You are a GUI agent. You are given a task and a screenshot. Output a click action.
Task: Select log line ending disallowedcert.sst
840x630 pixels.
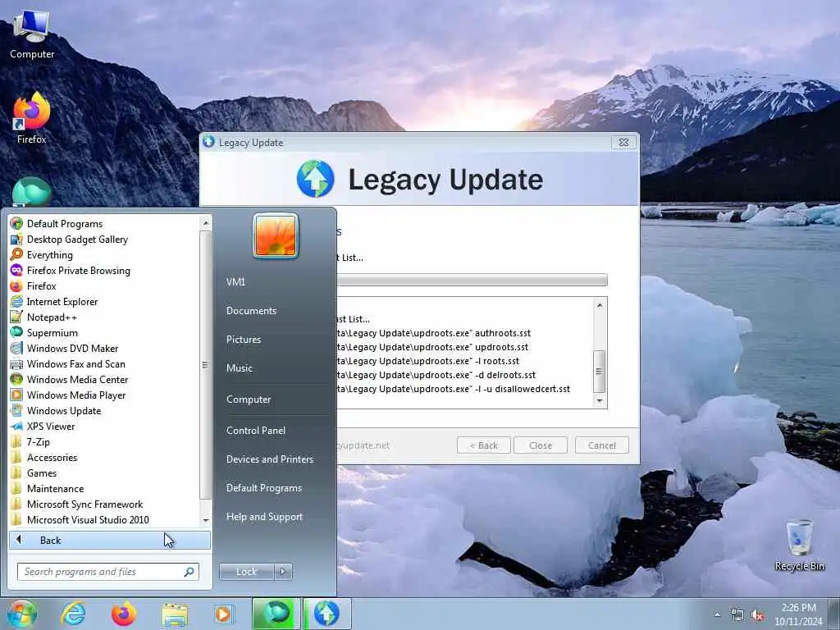(453, 389)
